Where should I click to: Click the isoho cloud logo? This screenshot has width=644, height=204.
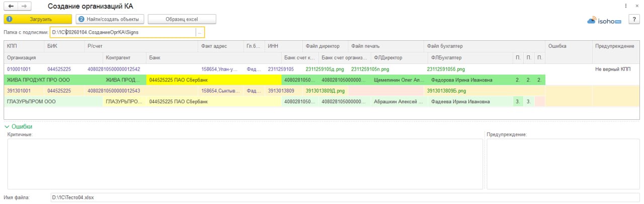(604, 21)
